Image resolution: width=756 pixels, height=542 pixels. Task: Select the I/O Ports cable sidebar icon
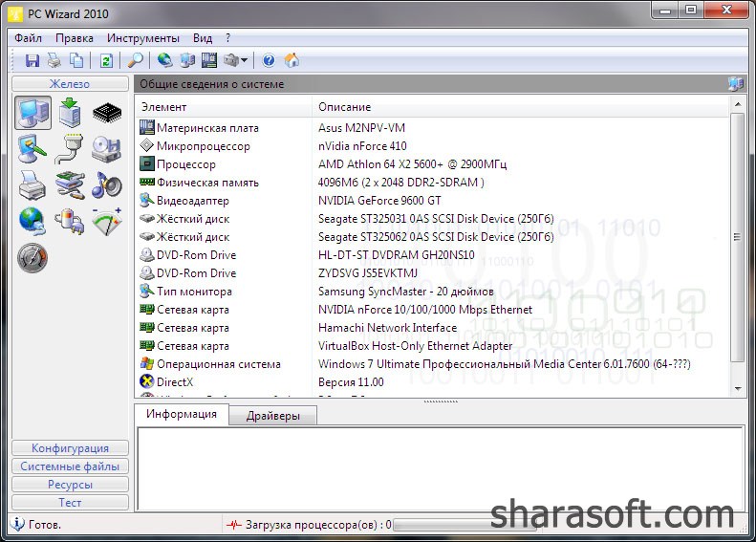pos(70,149)
